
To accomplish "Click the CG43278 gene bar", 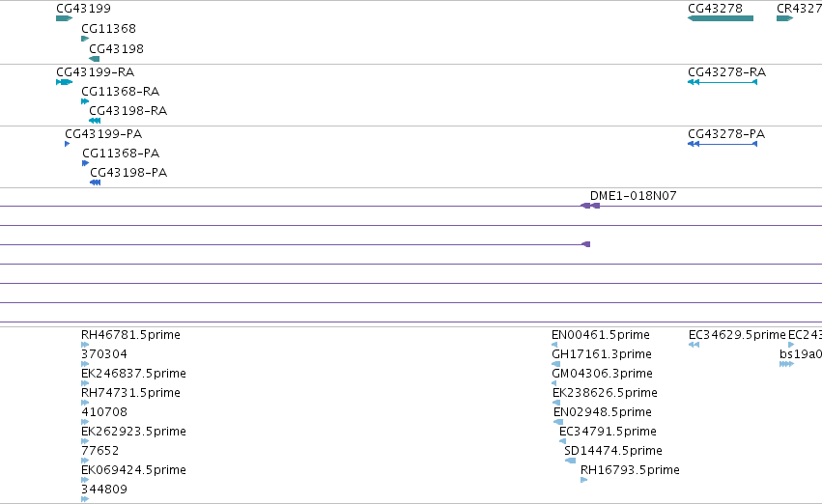I will 721,18.
